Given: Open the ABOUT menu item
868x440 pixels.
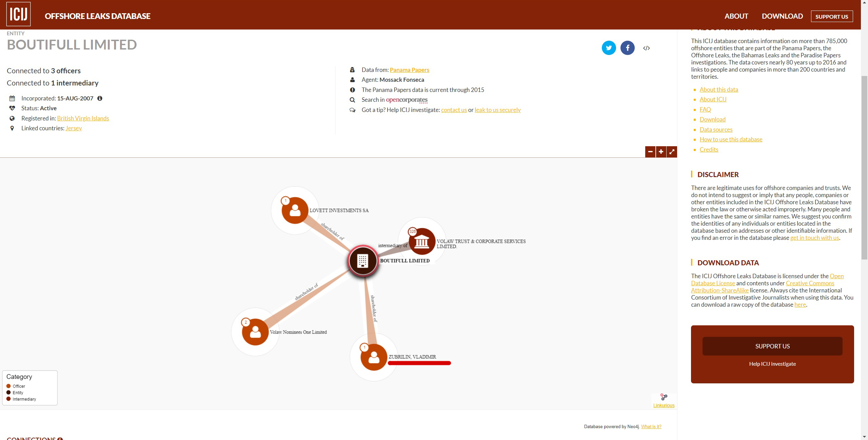Looking at the screenshot, I should click(736, 16).
